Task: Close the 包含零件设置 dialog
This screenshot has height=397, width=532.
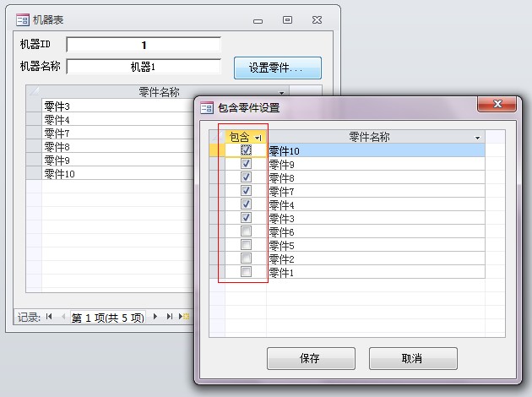Action: (497, 104)
